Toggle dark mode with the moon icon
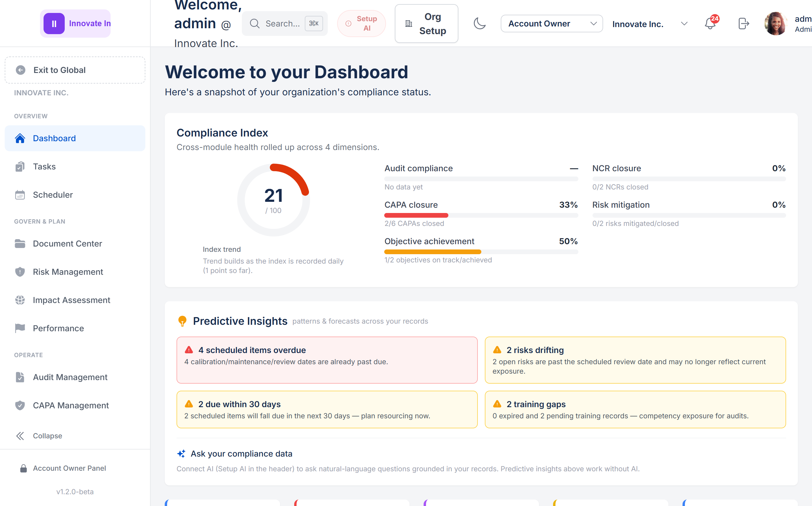This screenshot has width=812, height=506. (x=480, y=24)
